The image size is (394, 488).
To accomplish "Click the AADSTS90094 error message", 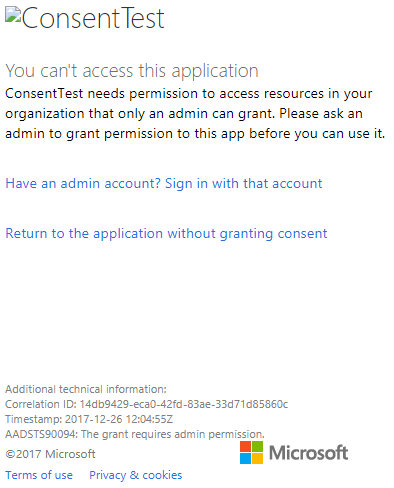I will [135, 434].
